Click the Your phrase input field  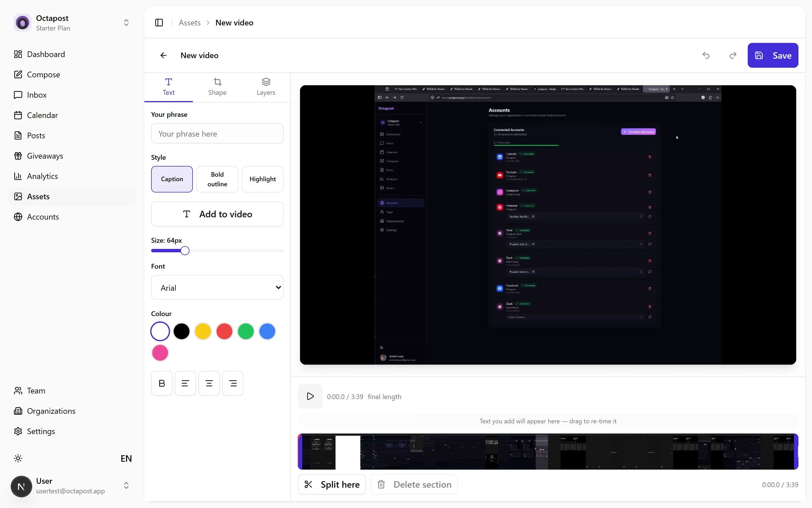point(217,133)
